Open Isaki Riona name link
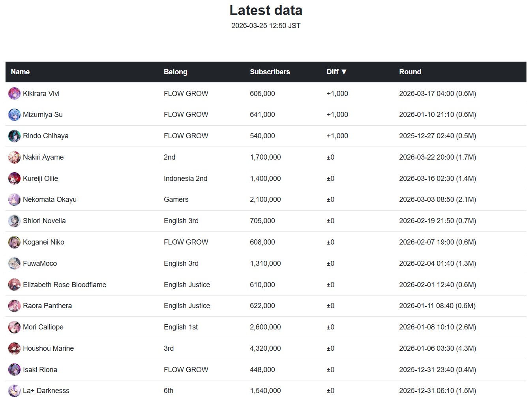Image resolution: width=532 pixels, height=397 pixels. point(40,370)
